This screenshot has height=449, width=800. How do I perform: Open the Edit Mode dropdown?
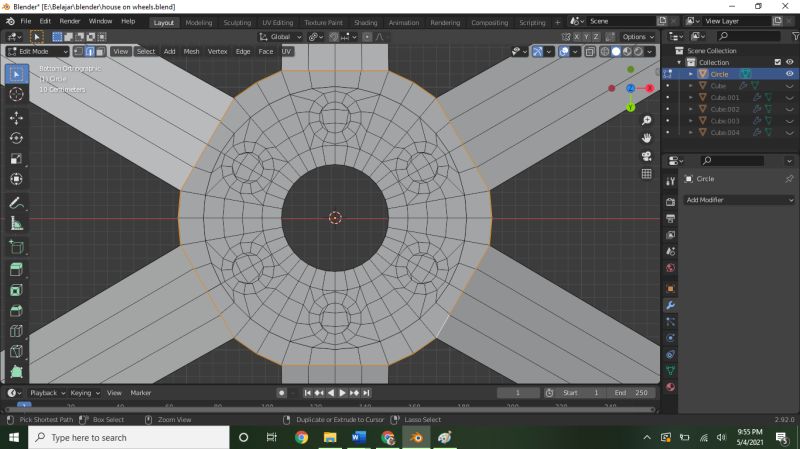37,52
